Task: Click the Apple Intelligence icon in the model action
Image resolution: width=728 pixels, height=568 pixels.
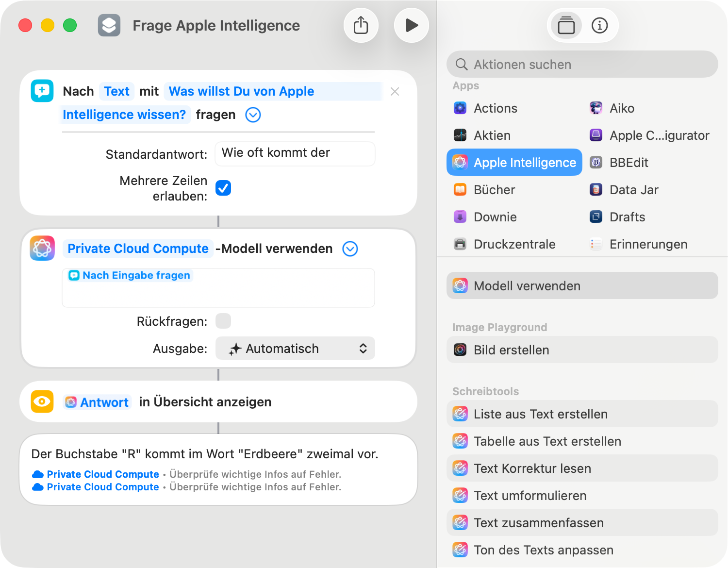Action: (x=42, y=248)
